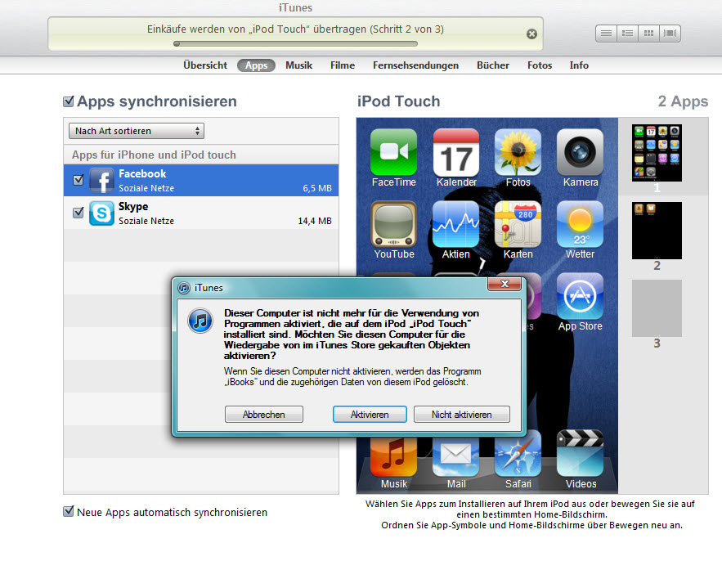Go to the Fernsehsendungen tab
The image size is (722, 588).
point(416,65)
